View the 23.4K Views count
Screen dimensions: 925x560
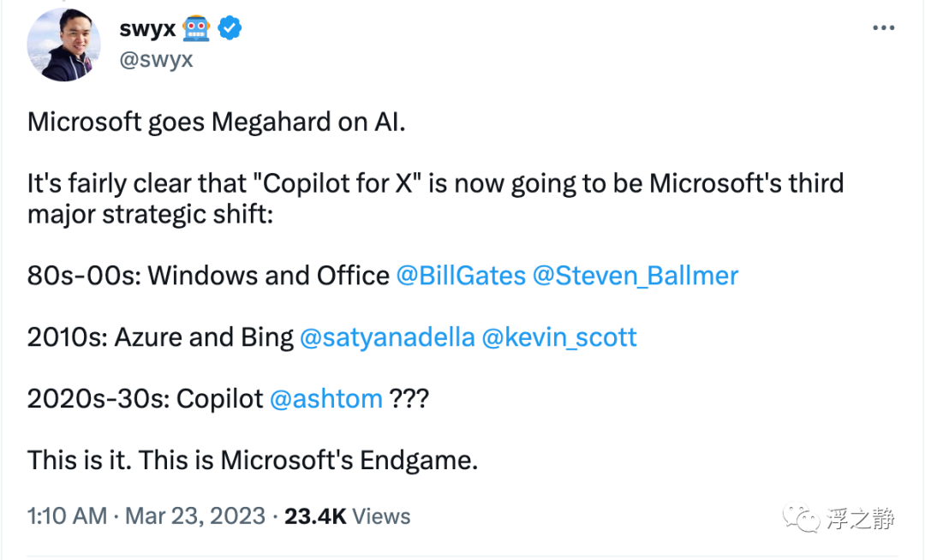click(347, 516)
